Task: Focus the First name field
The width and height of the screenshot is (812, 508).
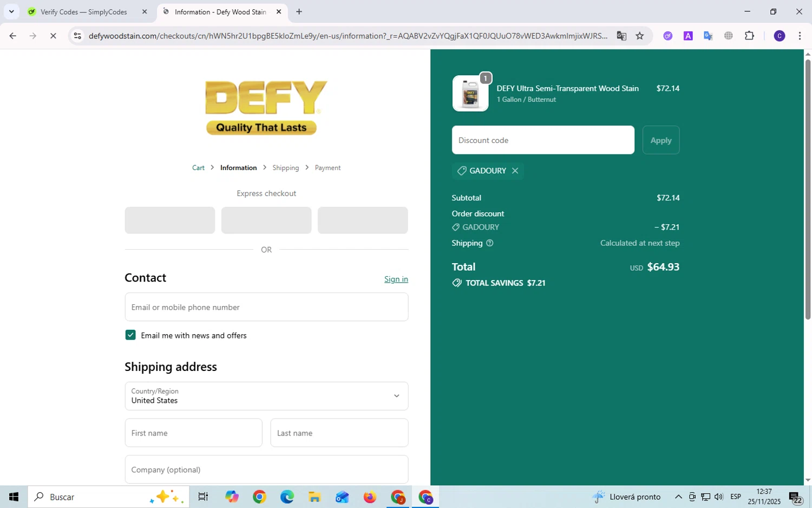Action: pos(193,433)
